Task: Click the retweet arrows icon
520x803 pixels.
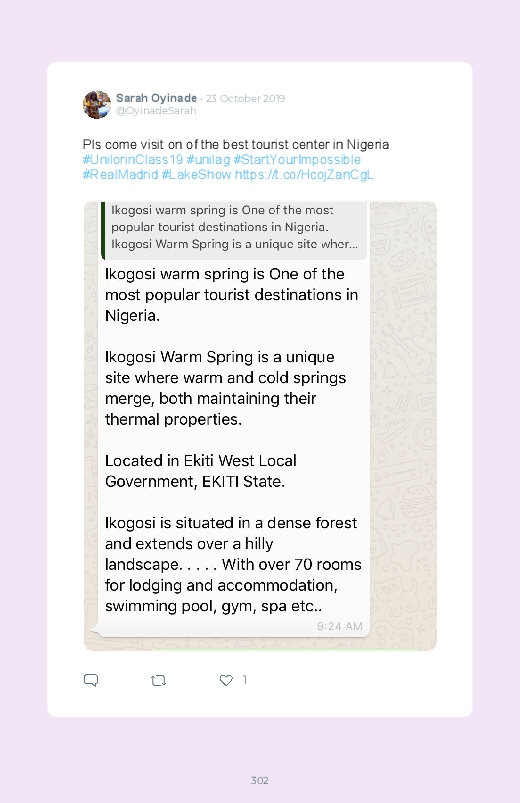Action: click(x=158, y=680)
